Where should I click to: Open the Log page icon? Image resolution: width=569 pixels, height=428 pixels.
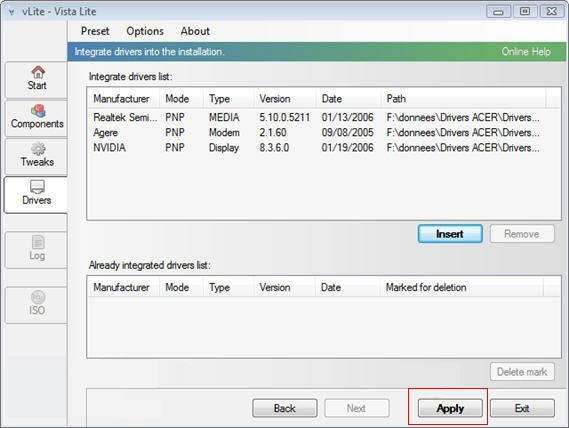(x=38, y=242)
